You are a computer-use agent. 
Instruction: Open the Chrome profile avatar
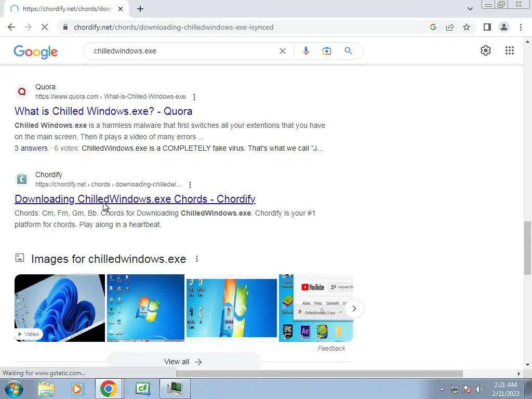(504, 27)
